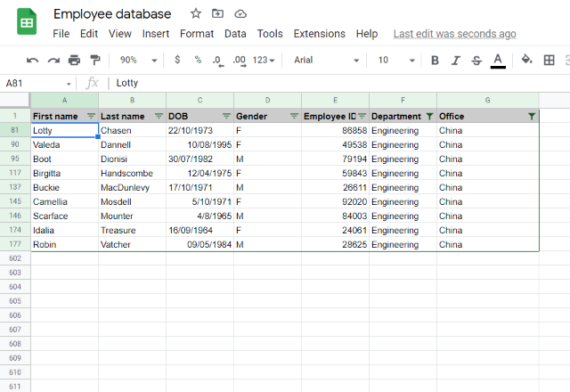
Task: Format as currency with dollar icon
Action: tap(177, 60)
